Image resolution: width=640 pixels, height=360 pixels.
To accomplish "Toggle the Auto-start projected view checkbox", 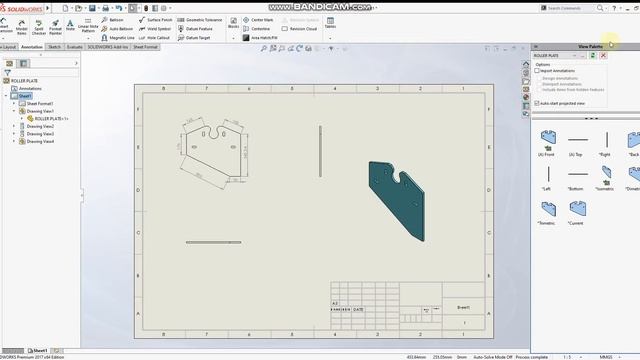I will [x=537, y=103].
